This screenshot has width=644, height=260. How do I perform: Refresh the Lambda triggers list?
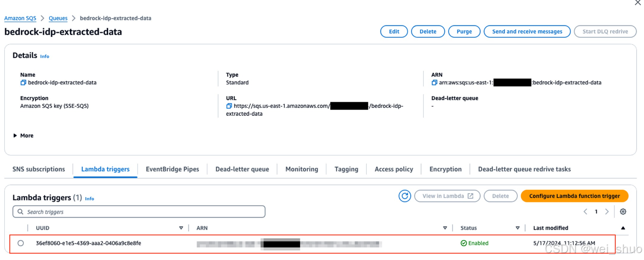405,196
